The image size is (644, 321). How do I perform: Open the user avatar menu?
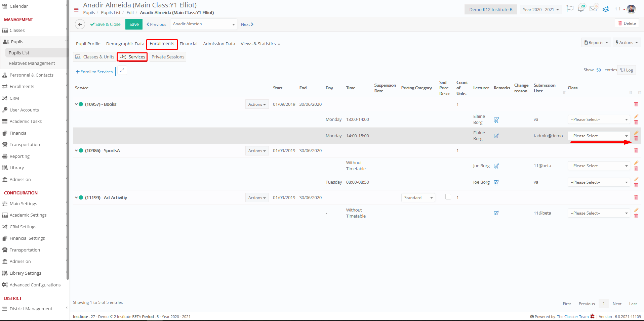pos(631,9)
